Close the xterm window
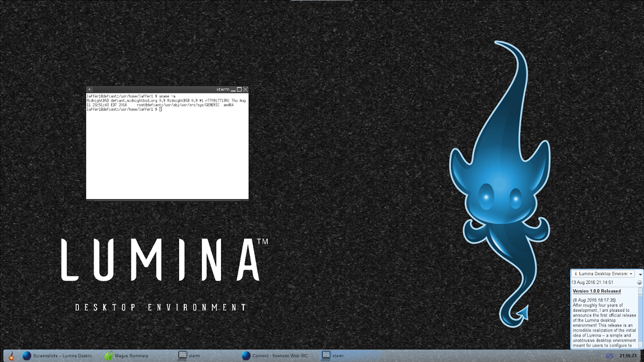Image resolution: width=644 pixels, height=362 pixels. (245, 90)
